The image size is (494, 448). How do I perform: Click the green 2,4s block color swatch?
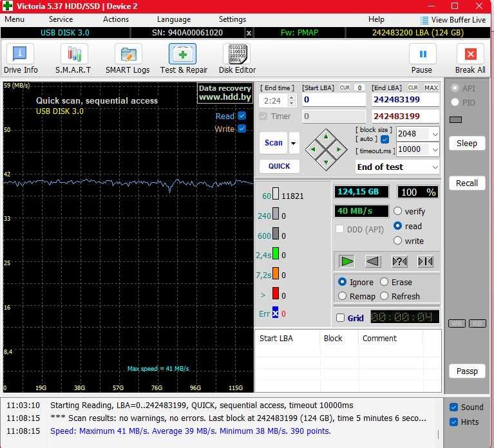click(276, 254)
